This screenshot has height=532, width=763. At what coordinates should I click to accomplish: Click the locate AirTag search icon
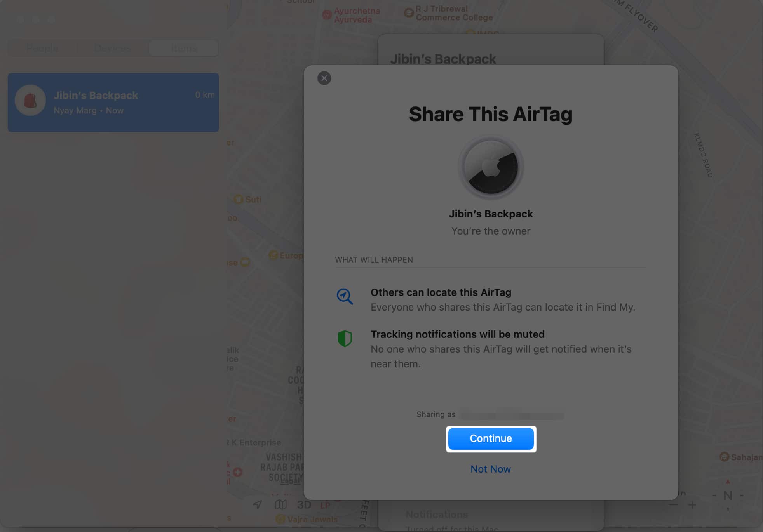(x=344, y=296)
